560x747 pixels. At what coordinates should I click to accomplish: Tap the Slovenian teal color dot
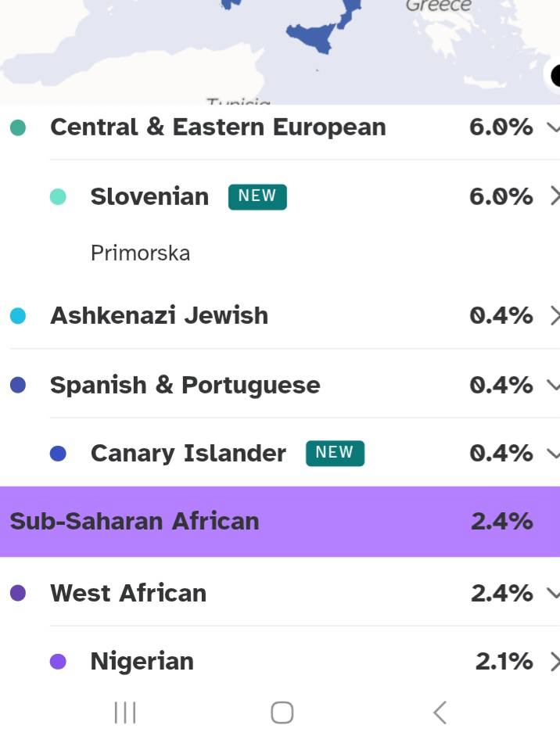[58, 196]
